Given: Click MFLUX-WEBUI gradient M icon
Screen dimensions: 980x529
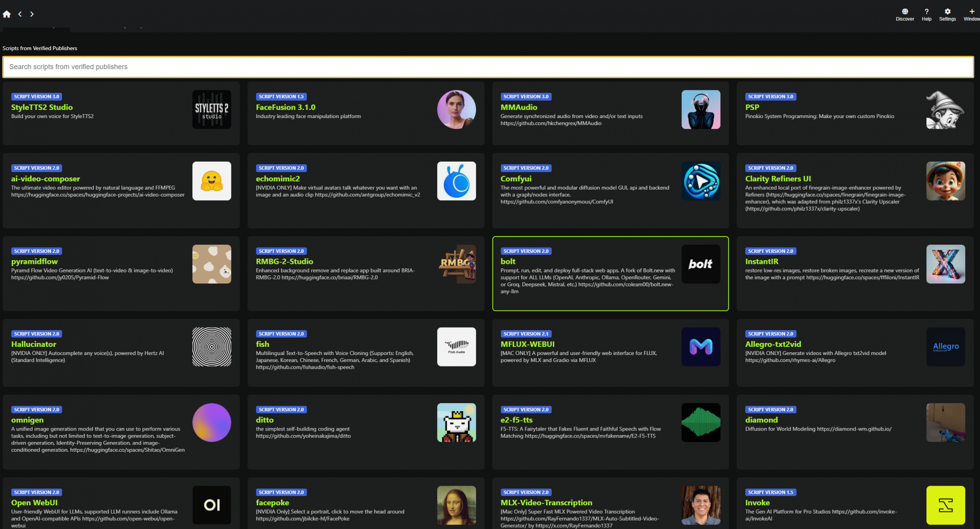Looking at the screenshot, I should pos(701,347).
